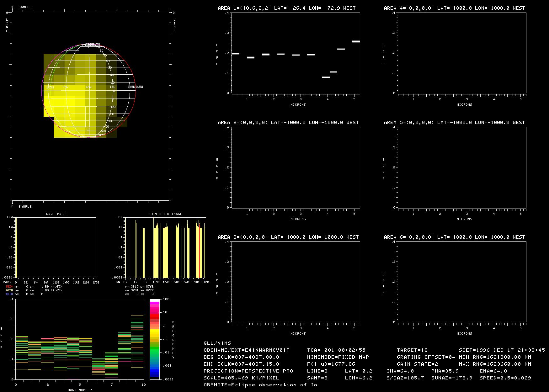Click the lowest data marker in AREA 1 plot

(326, 77)
